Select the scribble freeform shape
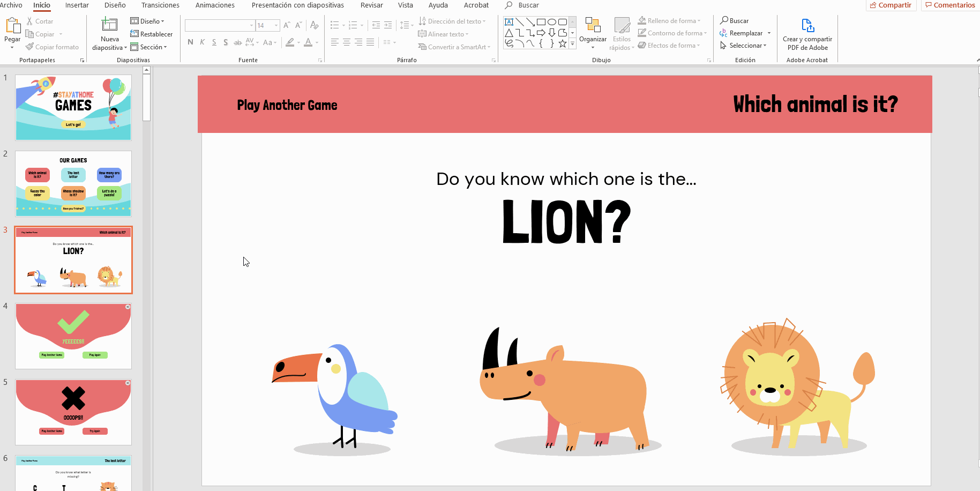 509,43
